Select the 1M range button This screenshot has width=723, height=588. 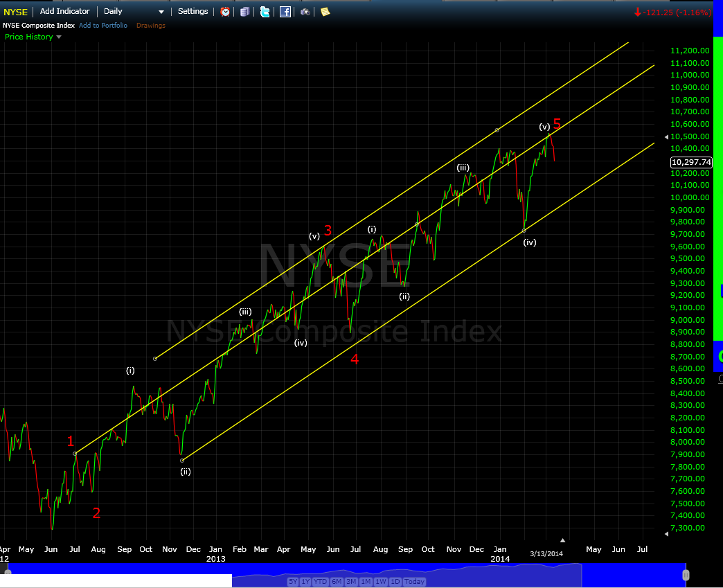(366, 582)
